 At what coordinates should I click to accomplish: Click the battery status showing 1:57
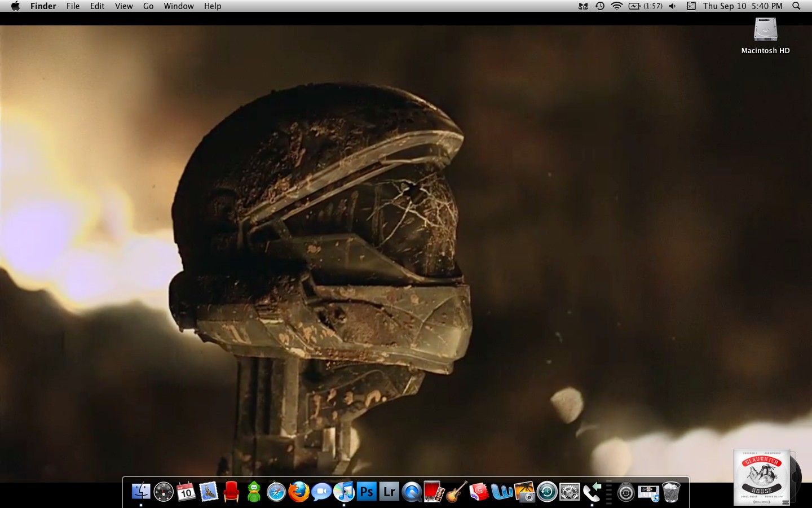646,6
